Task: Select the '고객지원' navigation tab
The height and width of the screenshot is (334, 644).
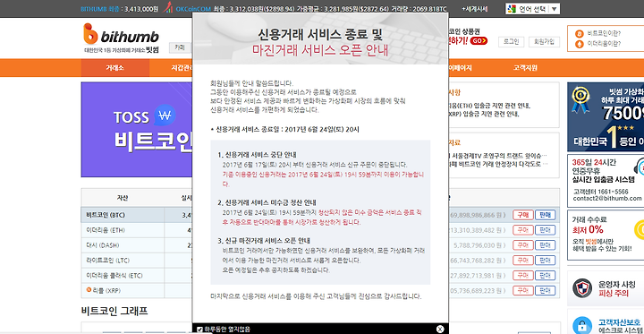Action: [x=525, y=68]
